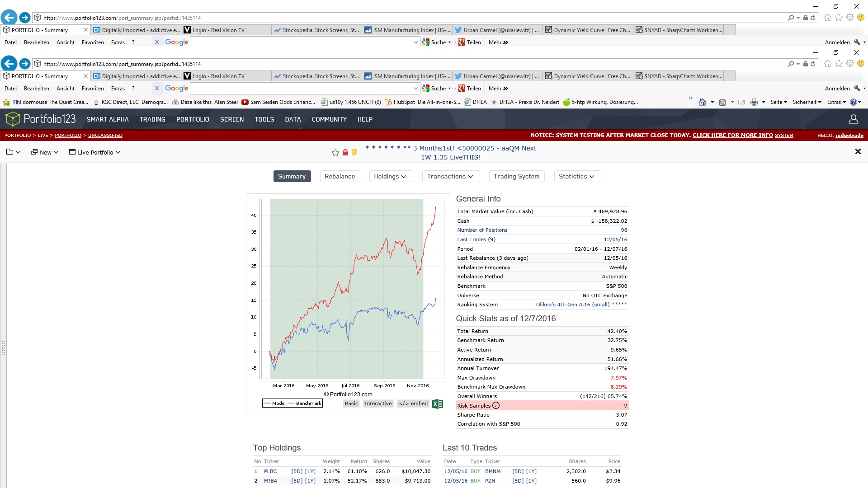Open SCREEN in site navigation
Viewport: 868px width, 488px height.
tap(232, 119)
